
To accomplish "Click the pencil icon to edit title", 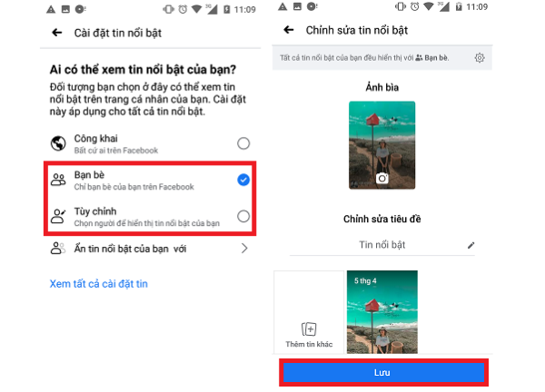I will [x=471, y=246].
